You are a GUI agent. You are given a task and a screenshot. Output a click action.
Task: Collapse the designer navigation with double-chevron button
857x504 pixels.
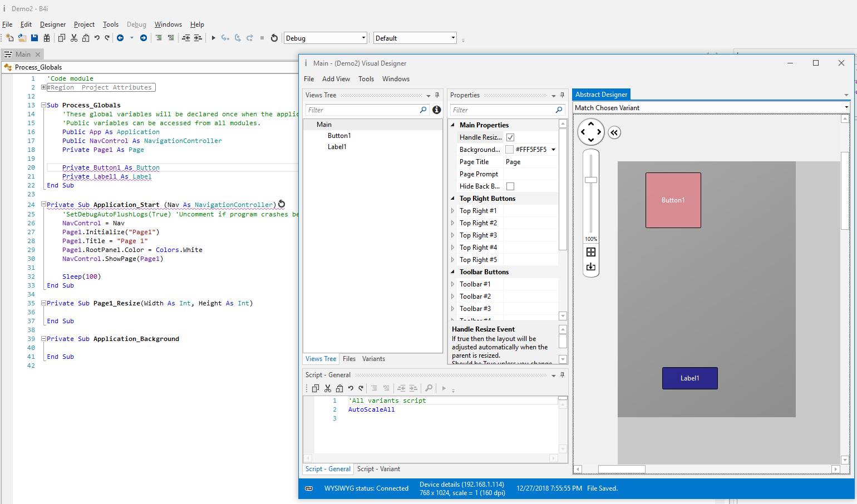point(614,132)
